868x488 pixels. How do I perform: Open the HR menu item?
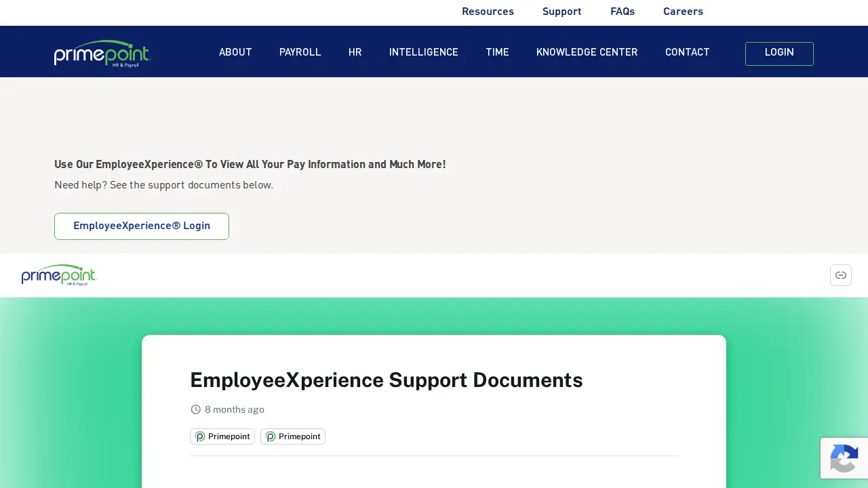click(355, 52)
